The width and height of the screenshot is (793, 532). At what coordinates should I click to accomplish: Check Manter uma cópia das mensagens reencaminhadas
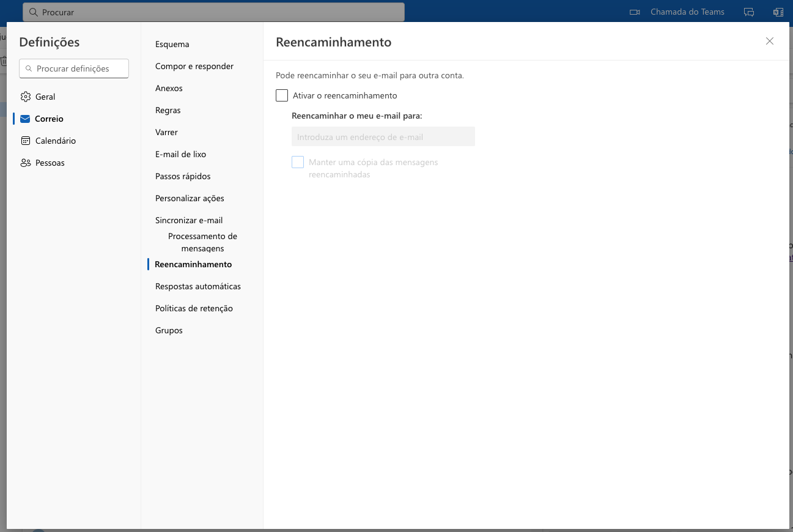pos(298,162)
